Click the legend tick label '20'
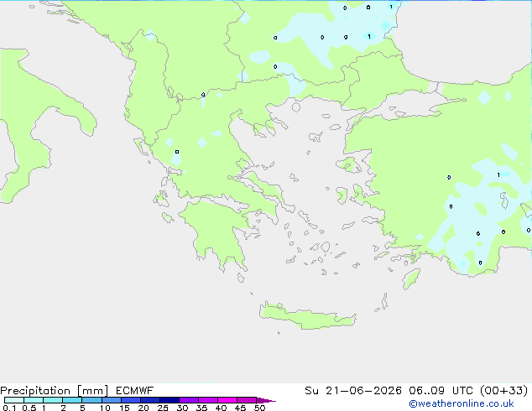This screenshot has width=532, height=411. (143, 408)
